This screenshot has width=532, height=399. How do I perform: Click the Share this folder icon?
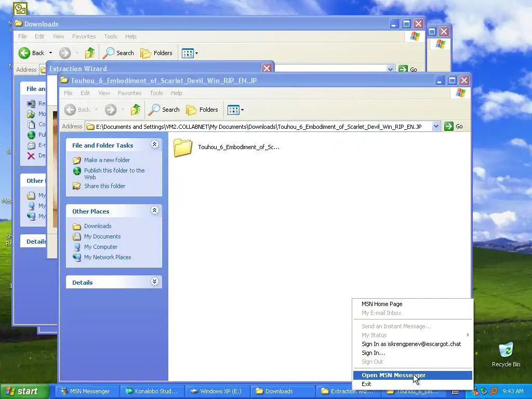tap(77, 186)
